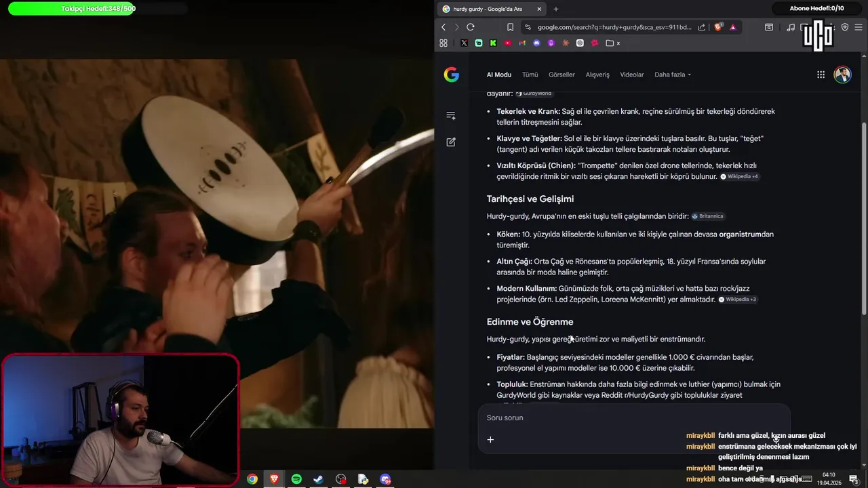Open Windows notification center icon

pyautogui.click(x=854, y=479)
